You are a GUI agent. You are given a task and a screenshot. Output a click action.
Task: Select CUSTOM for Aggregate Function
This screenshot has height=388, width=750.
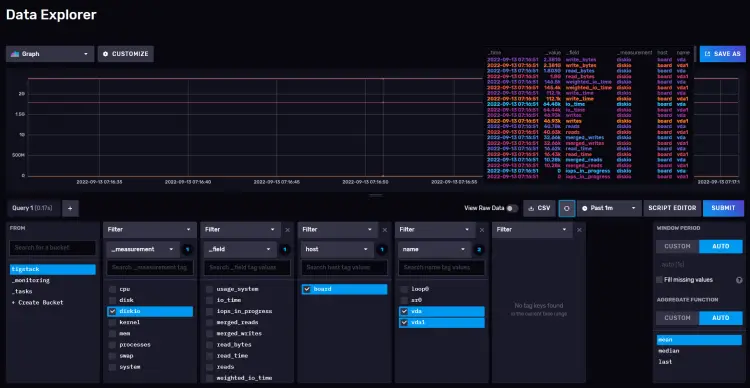coord(677,318)
